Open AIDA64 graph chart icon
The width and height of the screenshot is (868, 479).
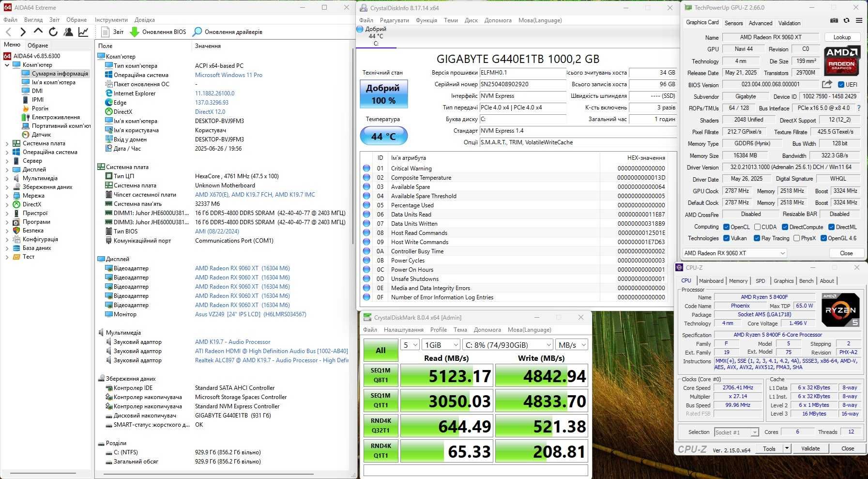click(83, 32)
